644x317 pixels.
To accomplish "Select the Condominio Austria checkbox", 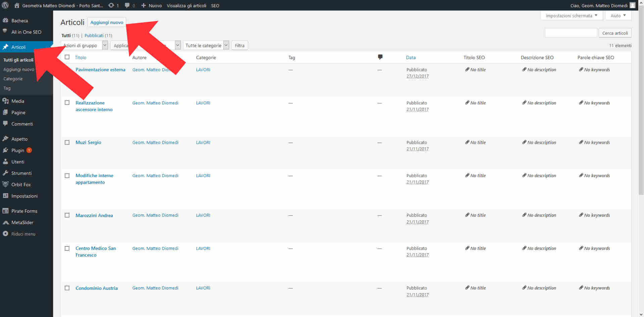I will (67, 288).
